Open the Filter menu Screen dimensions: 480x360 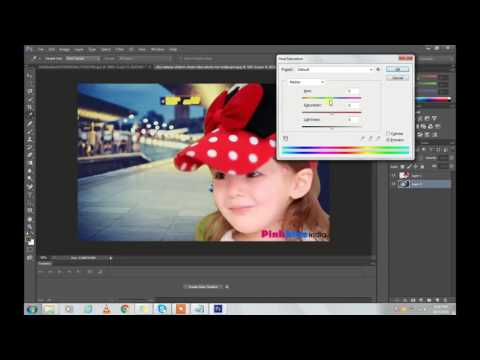pos(120,49)
